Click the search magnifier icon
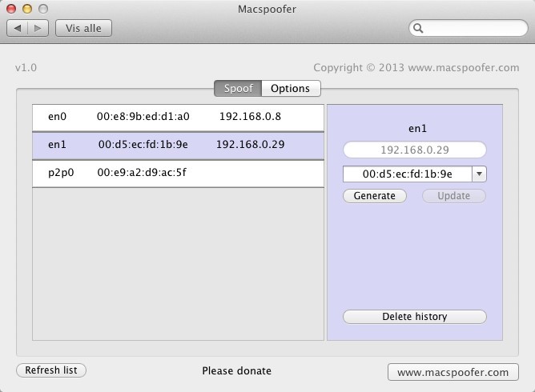The width and height of the screenshot is (535, 392). [418, 28]
